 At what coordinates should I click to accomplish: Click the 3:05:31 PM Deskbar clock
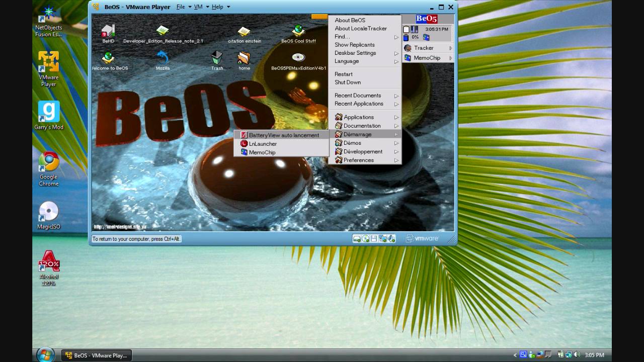click(x=436, y=30)
